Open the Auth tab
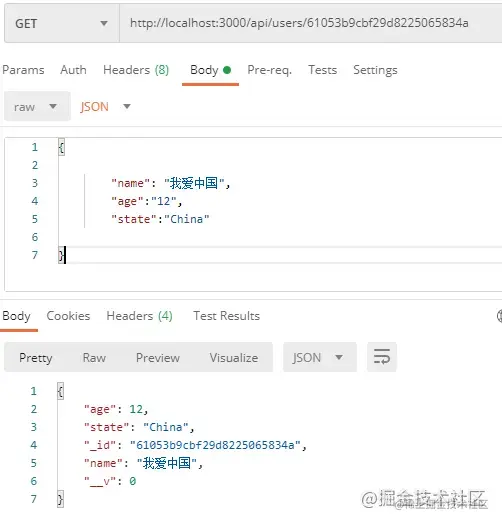This screenshot has width=502, height=524. point(73,70)
